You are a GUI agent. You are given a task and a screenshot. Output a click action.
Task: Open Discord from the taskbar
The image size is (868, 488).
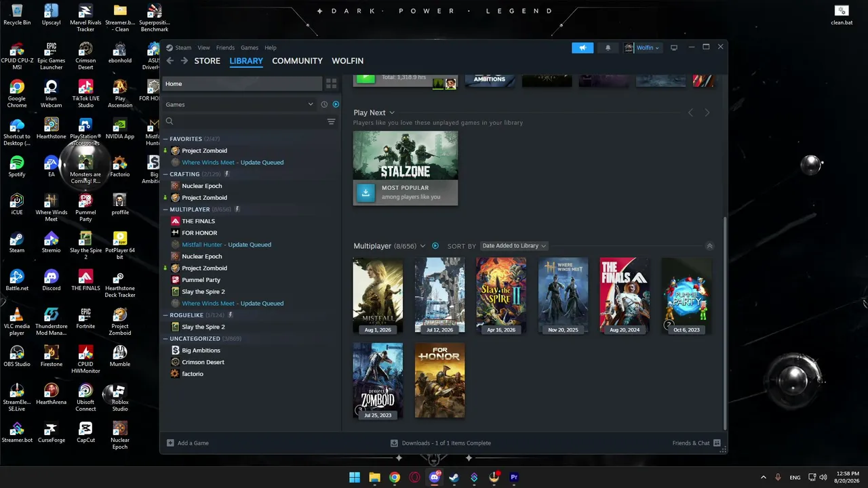435,477
